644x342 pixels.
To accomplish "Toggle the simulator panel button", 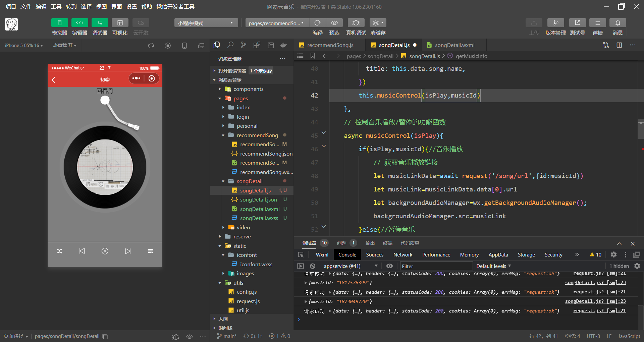I will click(59, 23).
